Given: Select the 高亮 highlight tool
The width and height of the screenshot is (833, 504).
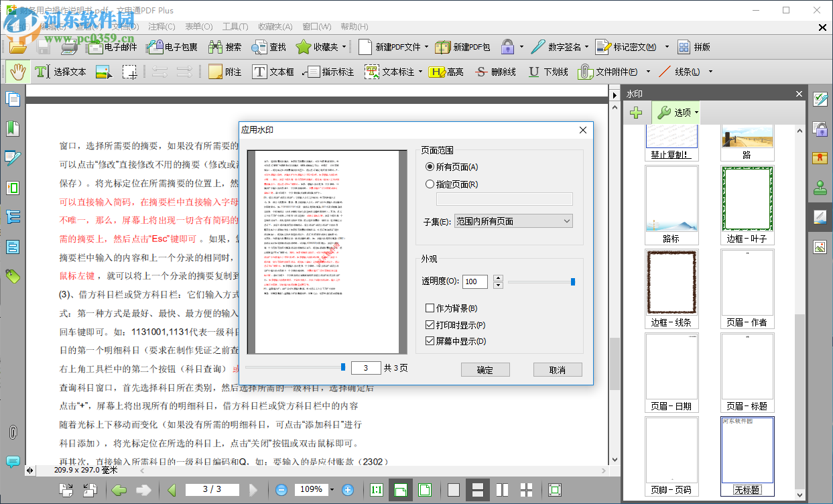Looking at the screenshot, I should click(446, 72).
